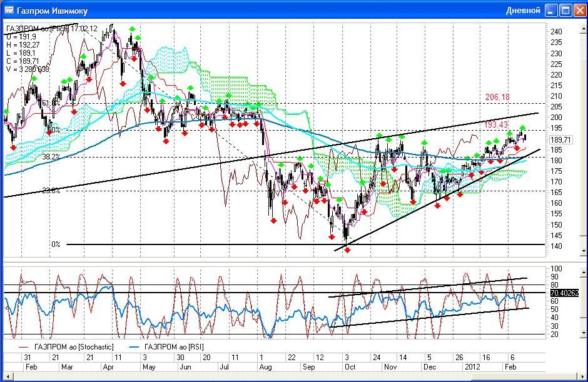The image size is (588, 382).
Task: Click the standalone '0%' Fibonacci level label
Action: [x=56, y=244]
